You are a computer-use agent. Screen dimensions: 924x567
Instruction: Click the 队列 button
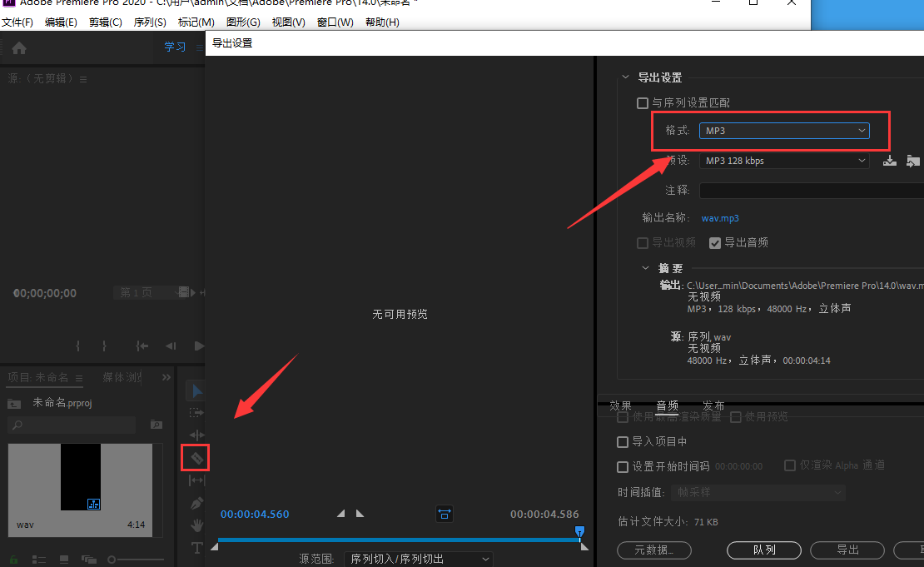click(764, 550)
